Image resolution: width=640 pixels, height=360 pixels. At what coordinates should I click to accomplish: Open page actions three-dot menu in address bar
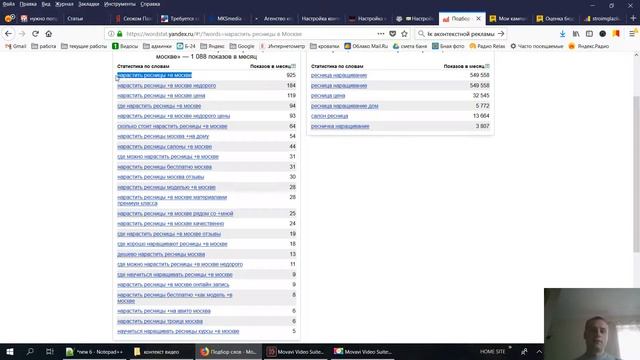[x=381, y=34]
